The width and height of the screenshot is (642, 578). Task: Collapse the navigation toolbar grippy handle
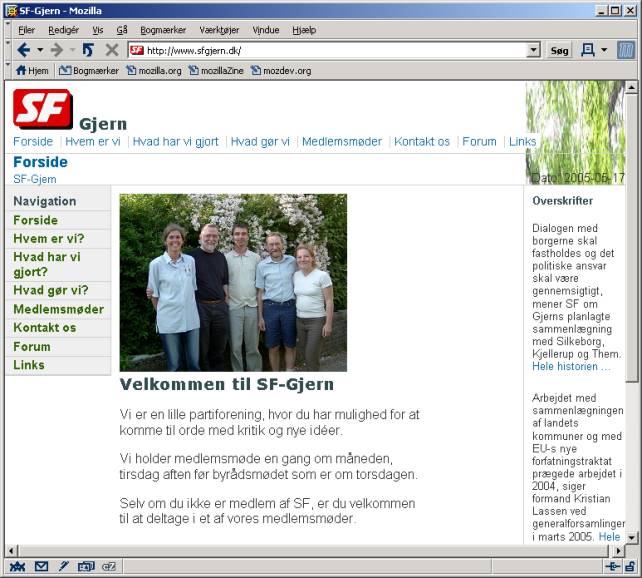pos(7,50)
